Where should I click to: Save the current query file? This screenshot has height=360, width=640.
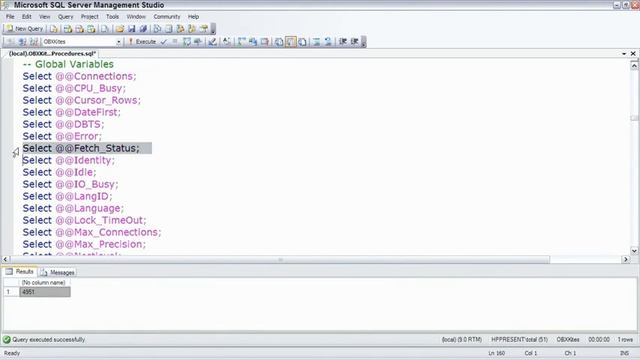[x=131, y=29]
